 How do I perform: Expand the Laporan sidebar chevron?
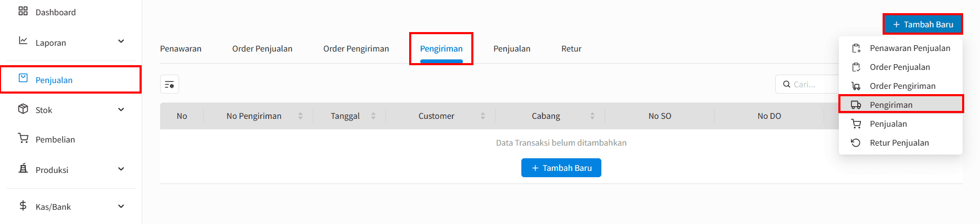pos(121,41)
